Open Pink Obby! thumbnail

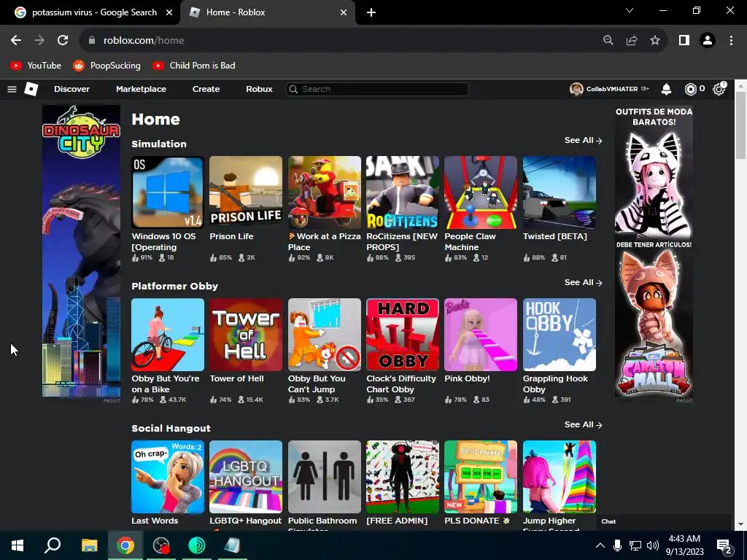[481, 335]
